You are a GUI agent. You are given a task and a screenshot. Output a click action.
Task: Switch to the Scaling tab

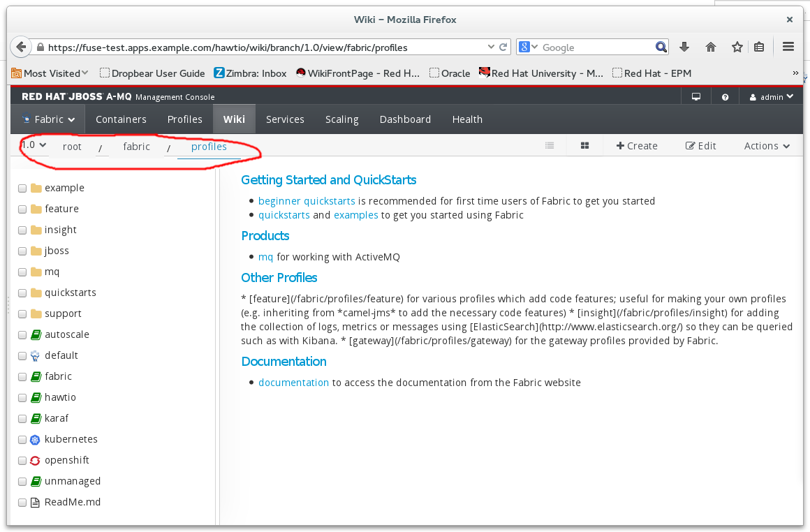click(x=341, y=119)
